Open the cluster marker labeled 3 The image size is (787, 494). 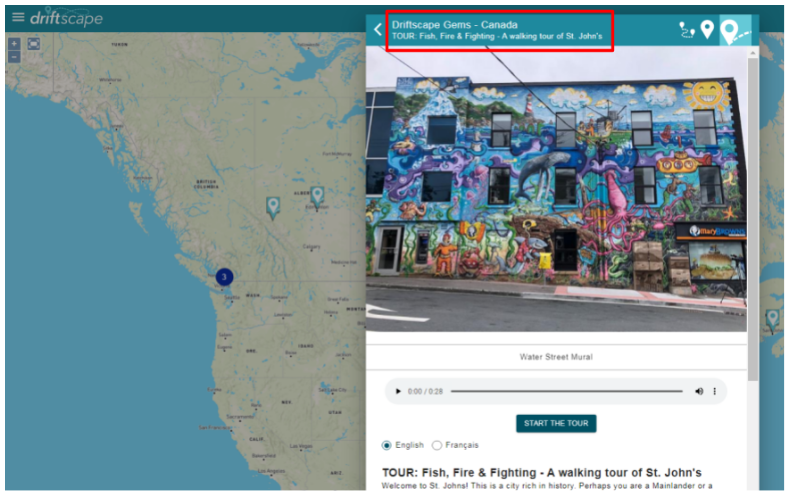pos(224,277)
